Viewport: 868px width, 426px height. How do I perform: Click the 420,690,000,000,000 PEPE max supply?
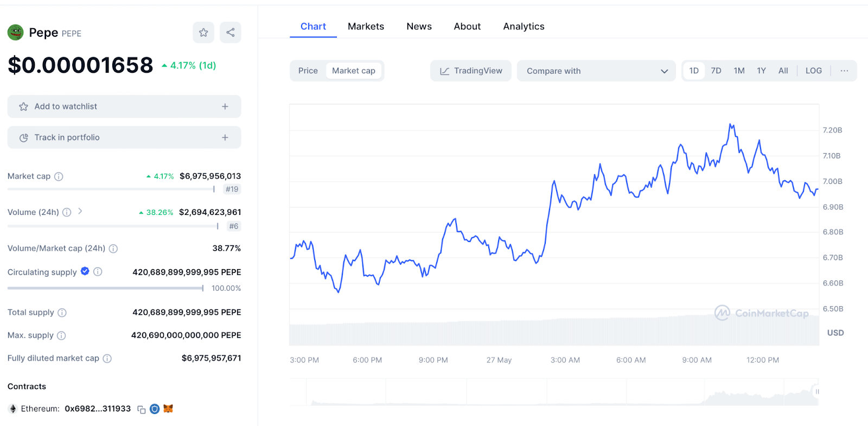pos(186,335)
